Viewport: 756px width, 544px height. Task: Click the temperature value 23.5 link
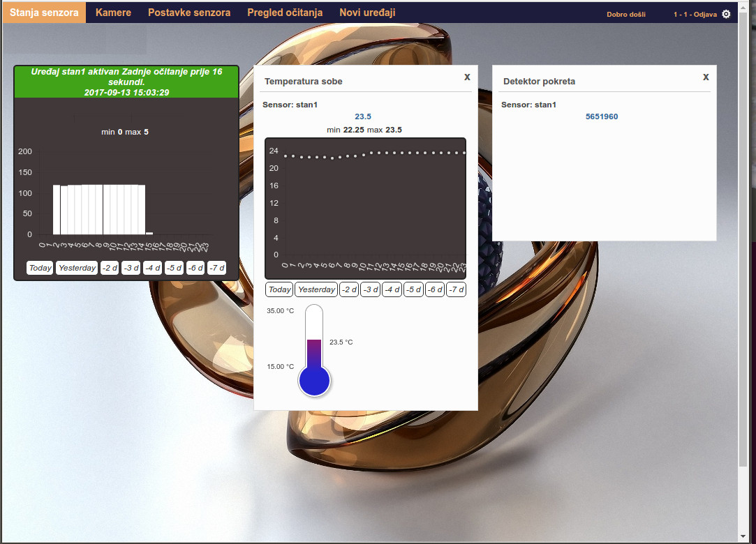pos(363,116)
